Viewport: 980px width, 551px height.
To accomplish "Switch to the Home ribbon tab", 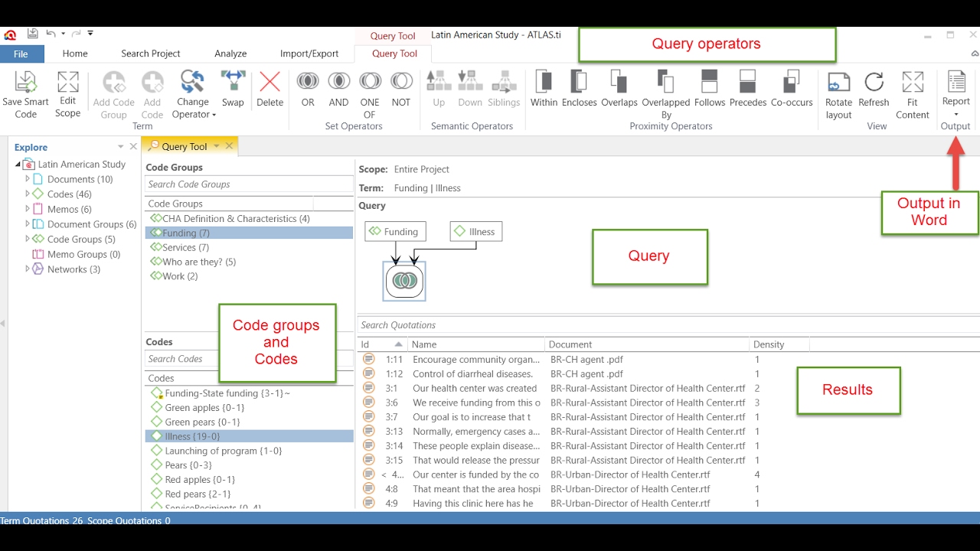I will (75, 54).
